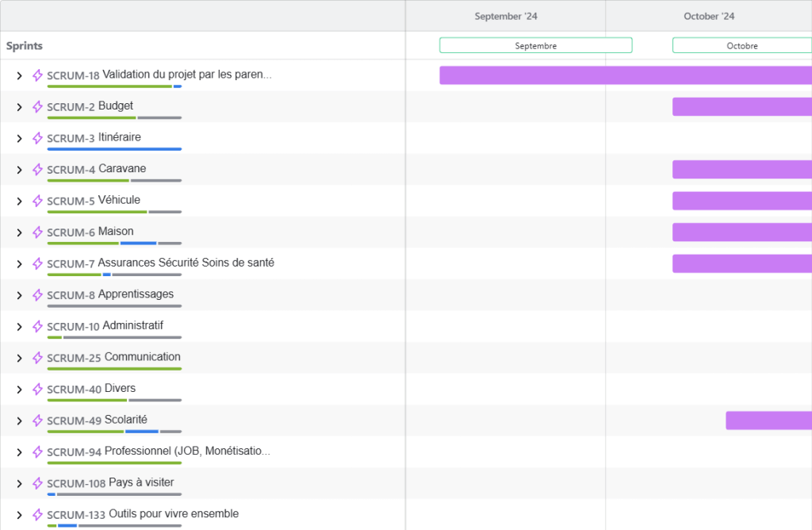
Task: Expand the SCRUM-5 Véhicule epic row
Action: click(x=20, y=201)
